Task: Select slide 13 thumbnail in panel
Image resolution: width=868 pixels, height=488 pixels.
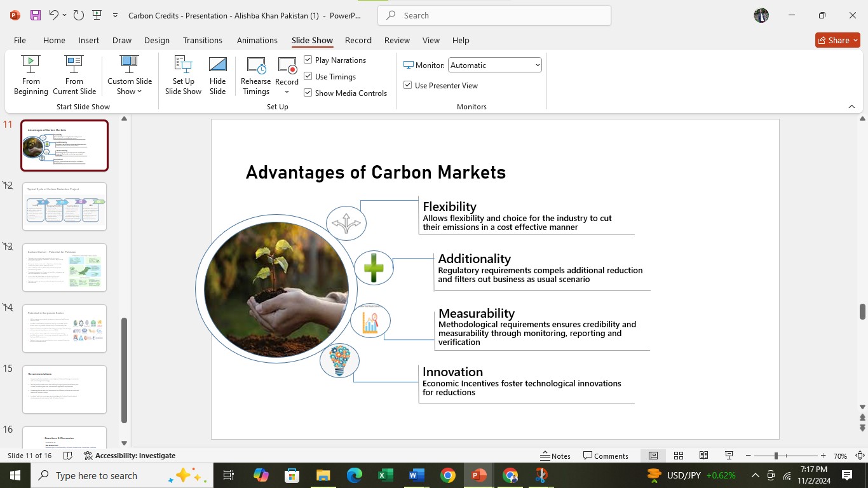Action: [64, 268]
